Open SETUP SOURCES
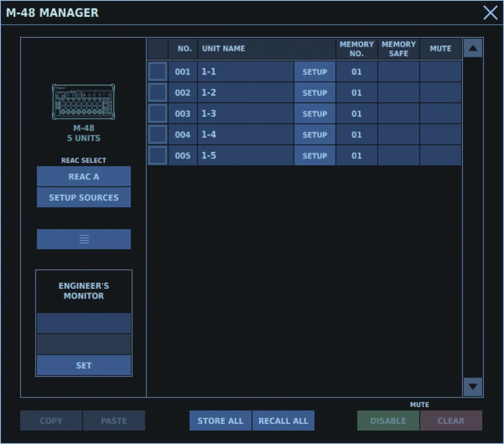 [x=84, y=197]
